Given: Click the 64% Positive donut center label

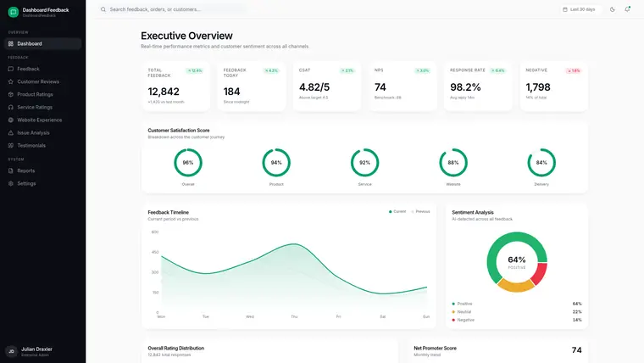Looking at the screenshot, I should [x=517, y=262].
